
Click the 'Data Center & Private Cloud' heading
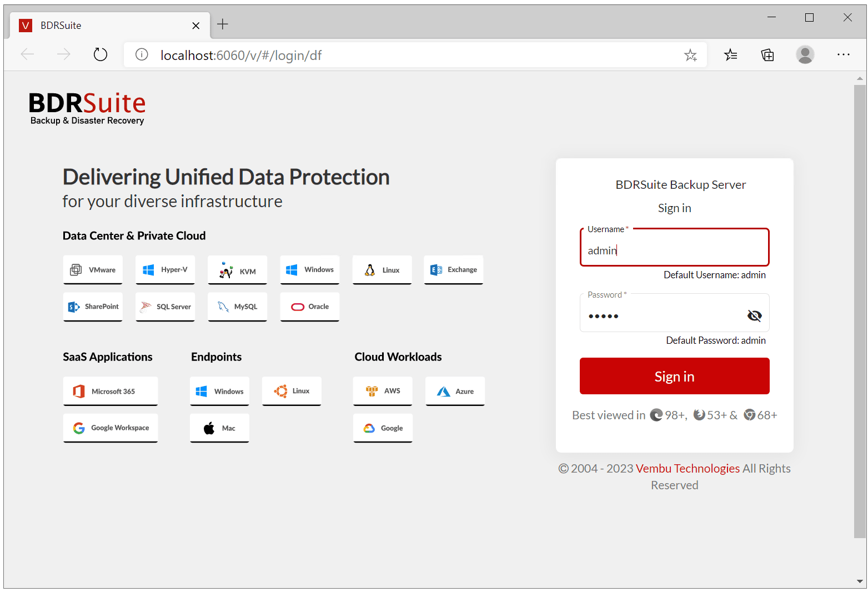[134, 235]
